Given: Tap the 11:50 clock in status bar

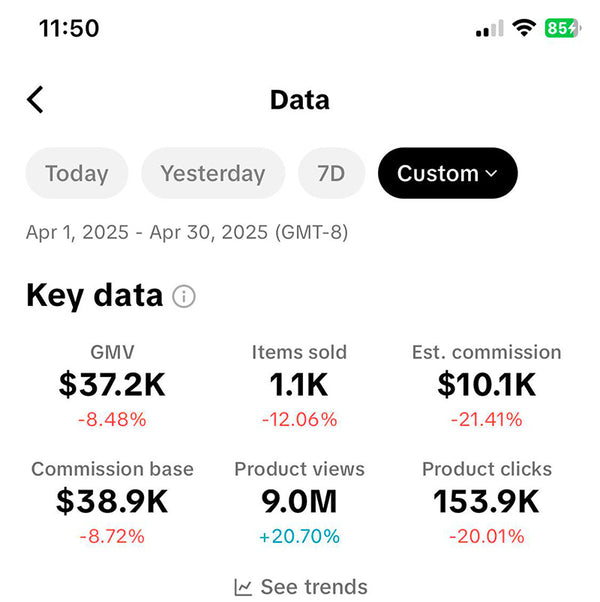Looking at the screenshot, I should click(69, 28).
